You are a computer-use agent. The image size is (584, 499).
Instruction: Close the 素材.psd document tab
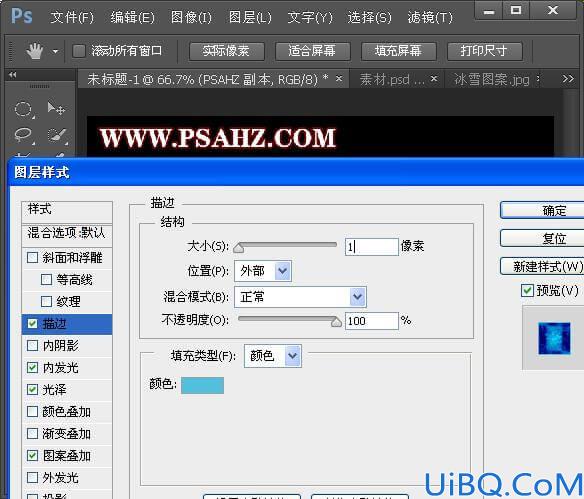tap(434, 79)
